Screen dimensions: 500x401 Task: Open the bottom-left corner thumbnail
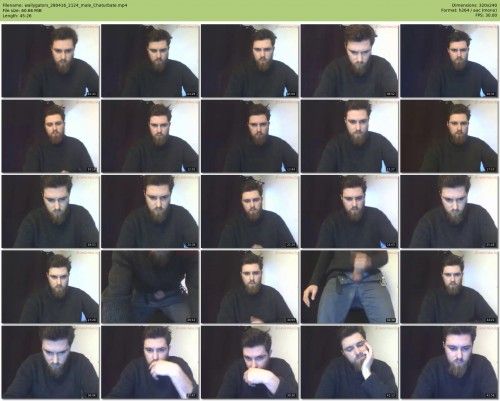(x=50, y=362)
